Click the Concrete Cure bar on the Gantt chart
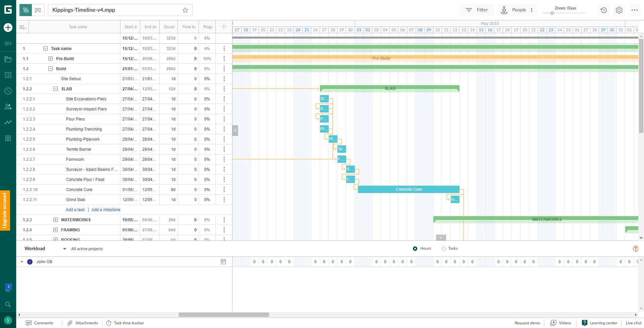This screenshot has height=328, width=644. pos(409,189)
